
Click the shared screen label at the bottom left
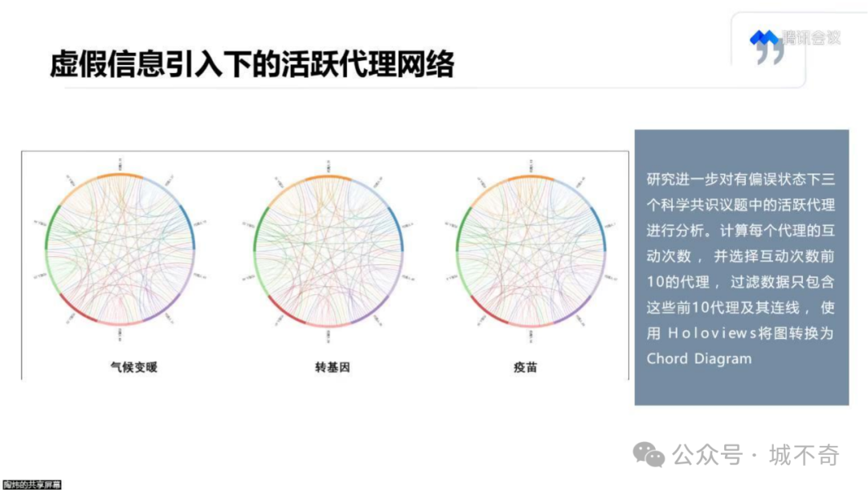(x=31, y=484)
